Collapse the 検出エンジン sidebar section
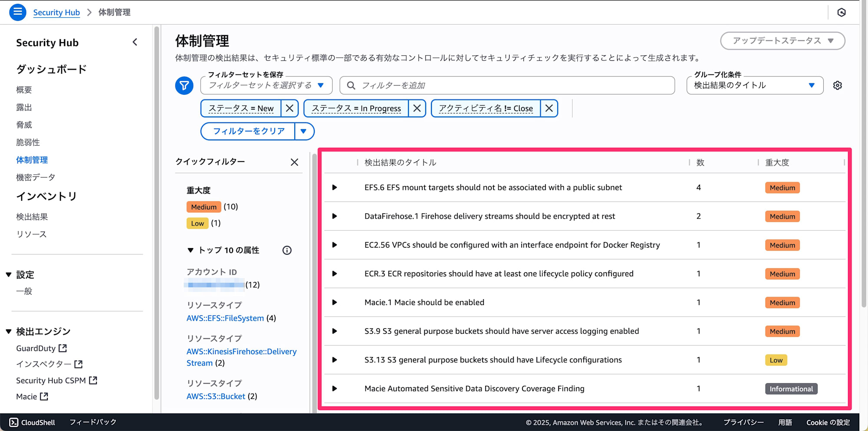The image size is (868, 431). [8, 332]
